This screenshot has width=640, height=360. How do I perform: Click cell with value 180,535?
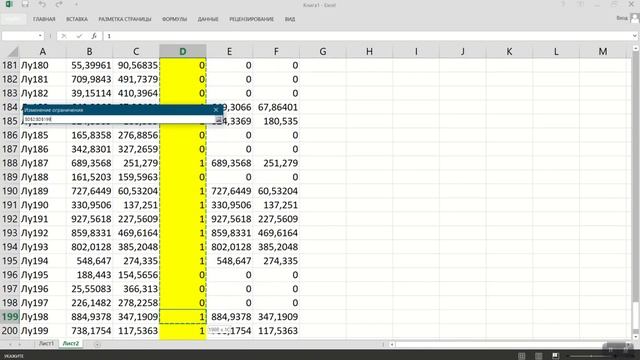coord(276,121)
